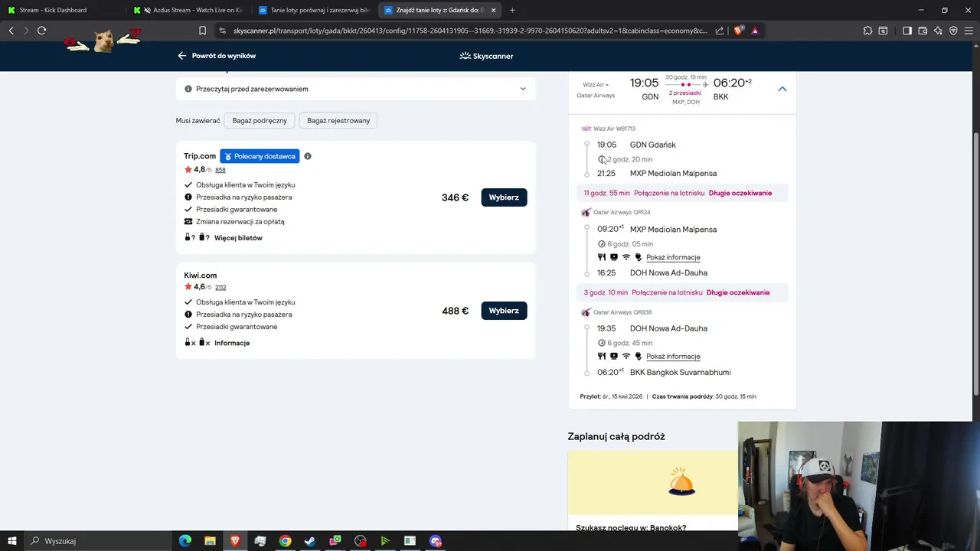
Task: Go back via Powrót do wyników arrow
Action: [x=181, y=56]
